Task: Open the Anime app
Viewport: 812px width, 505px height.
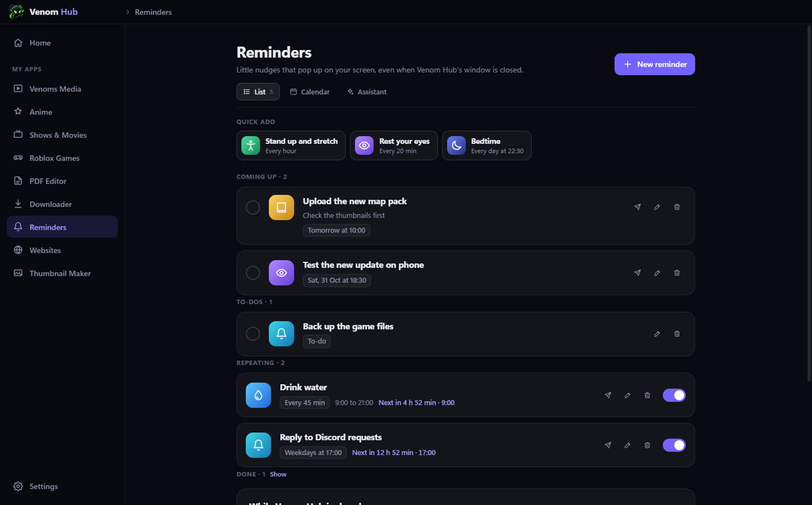Action: coord(62,112)
